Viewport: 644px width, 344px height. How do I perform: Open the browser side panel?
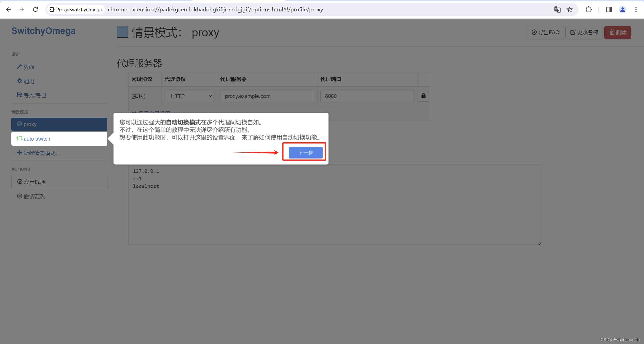click(x=609, y=10)
